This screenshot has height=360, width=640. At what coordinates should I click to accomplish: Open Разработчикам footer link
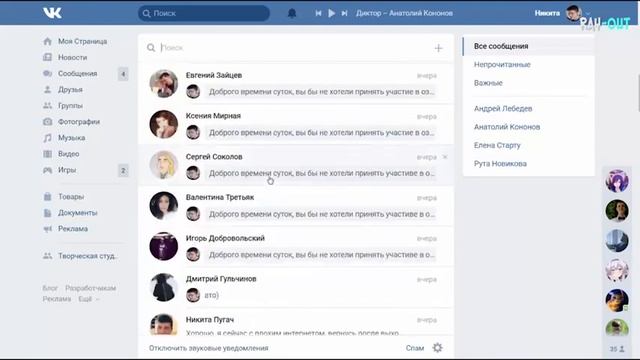point(91,288)
